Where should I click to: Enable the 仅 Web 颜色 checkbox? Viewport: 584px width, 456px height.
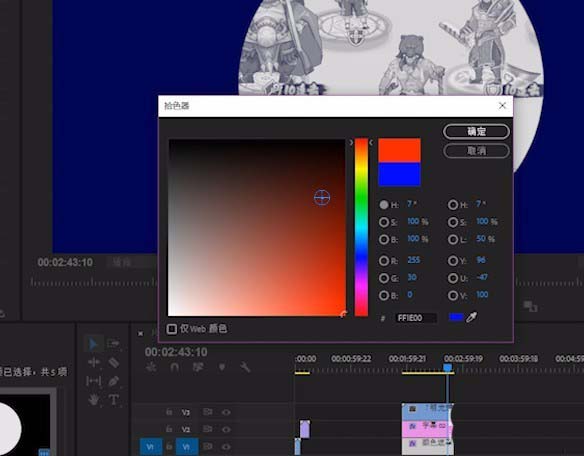[x=172, y=329]
